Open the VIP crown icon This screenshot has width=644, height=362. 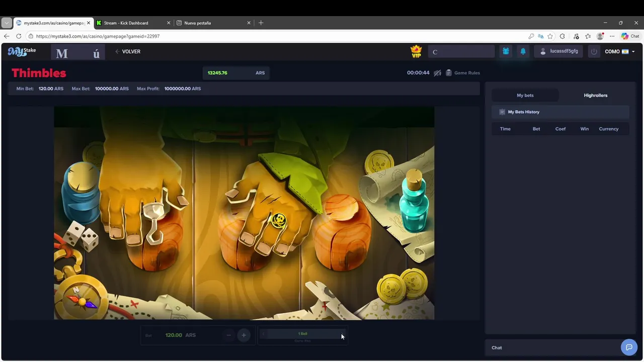point(416,51)
